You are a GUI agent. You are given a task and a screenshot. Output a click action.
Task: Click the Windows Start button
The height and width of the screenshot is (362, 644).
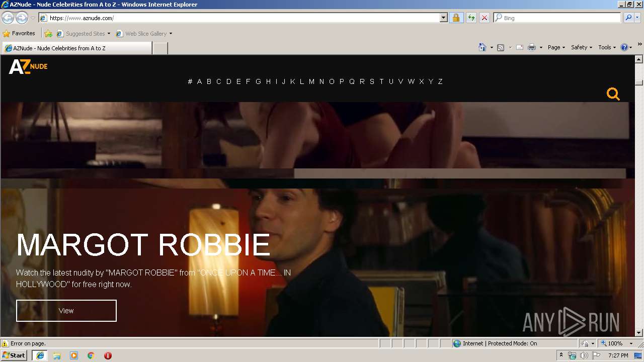pyautogui.click(x=14, y=355)
